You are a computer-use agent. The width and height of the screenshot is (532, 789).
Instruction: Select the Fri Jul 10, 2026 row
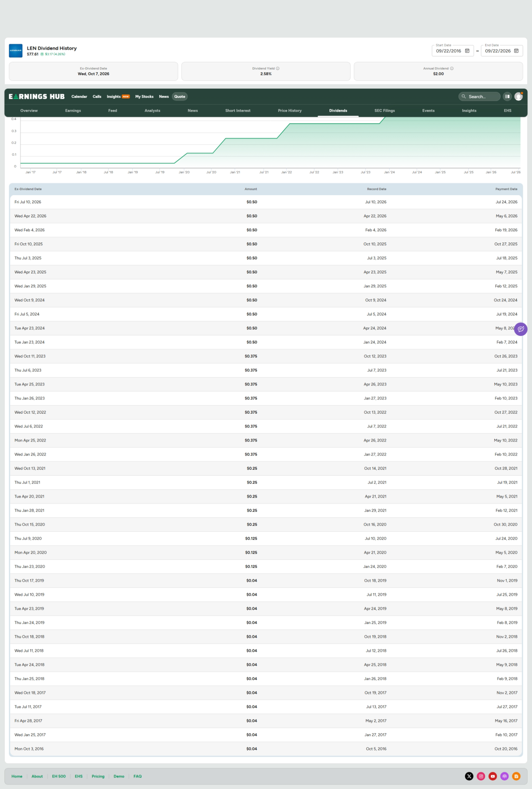(266, 202)
